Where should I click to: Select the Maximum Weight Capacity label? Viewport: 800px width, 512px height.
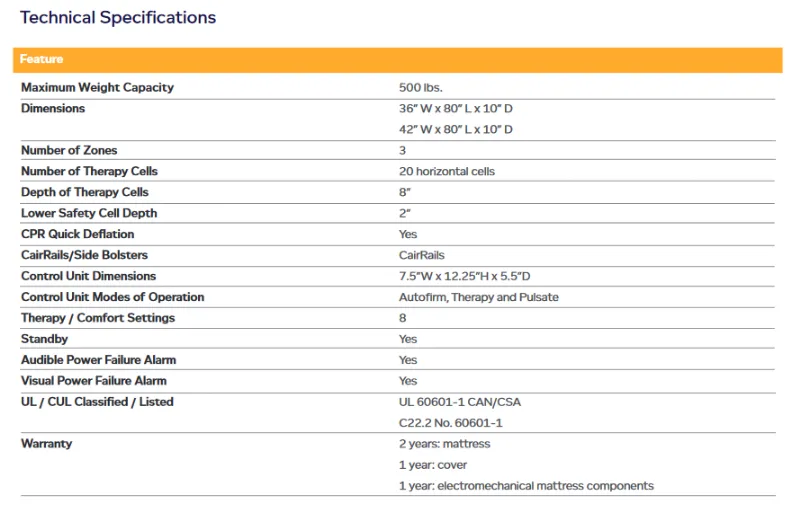tap(97, 87)
